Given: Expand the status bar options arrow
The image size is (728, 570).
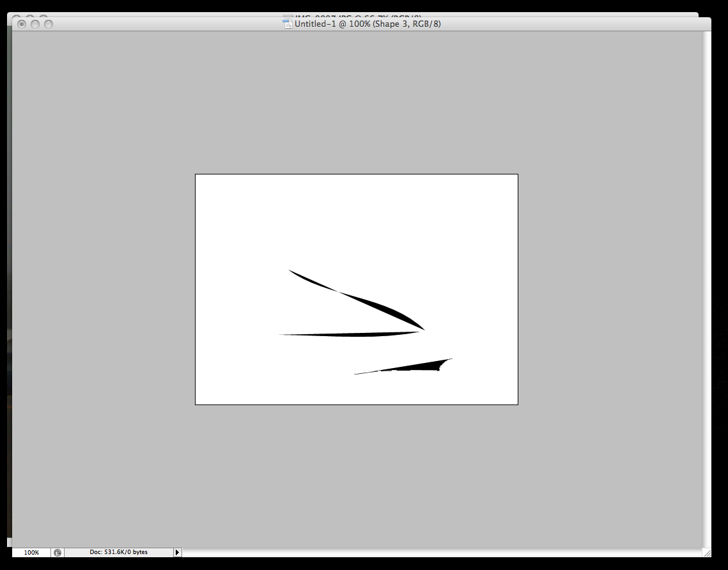Looking at the screenshot, I should tap(178, 552).
